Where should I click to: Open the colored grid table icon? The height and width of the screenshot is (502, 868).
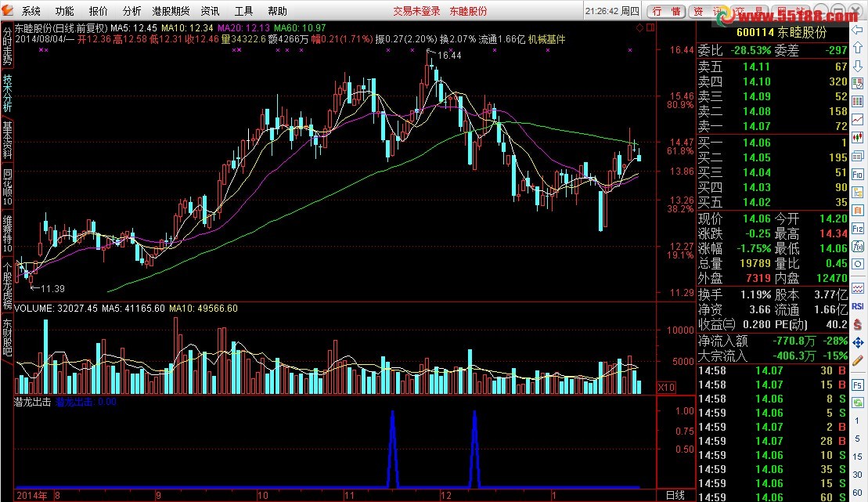[858, 101]
